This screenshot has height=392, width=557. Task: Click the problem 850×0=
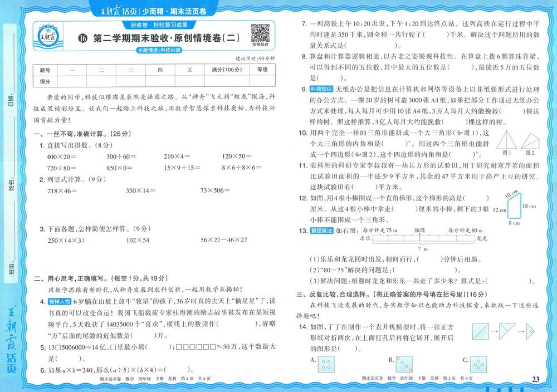[x=119, y=168]
